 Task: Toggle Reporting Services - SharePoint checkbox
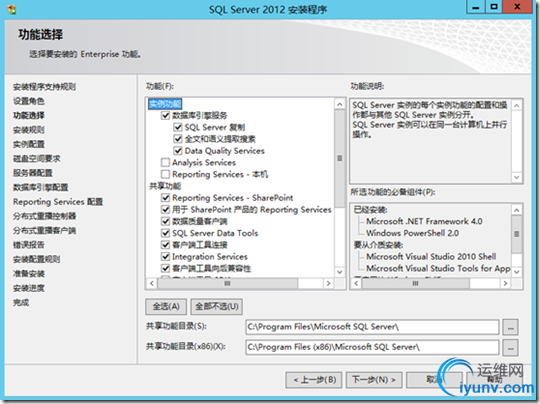point(166,198)
